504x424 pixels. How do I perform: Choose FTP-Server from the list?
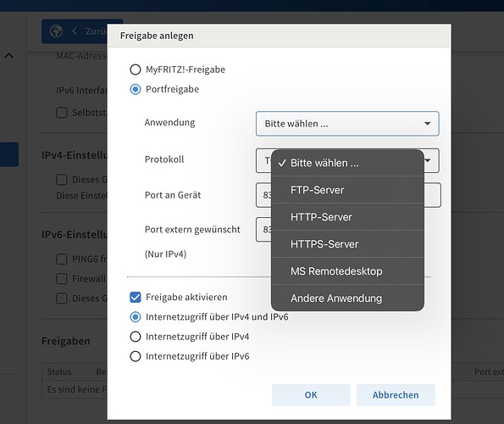tap(347, 190)
